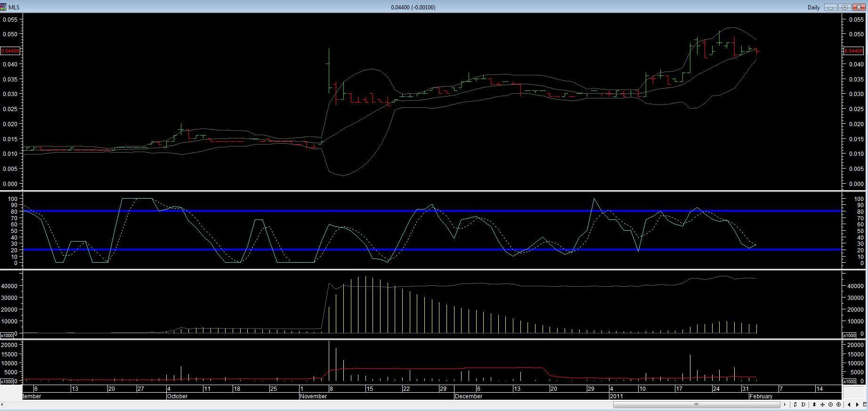Click the "November" month label
The height and width of the screenshot is (411, 868).
[313, 396]
